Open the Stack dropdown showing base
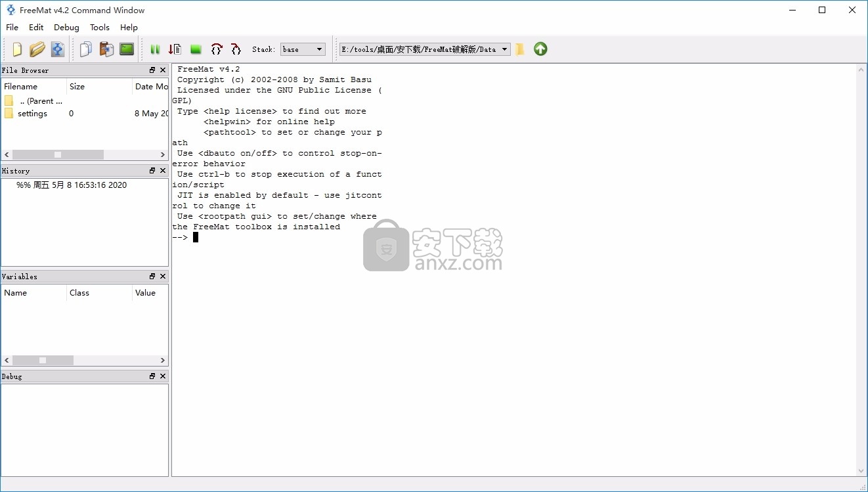 tap(303, 49)
